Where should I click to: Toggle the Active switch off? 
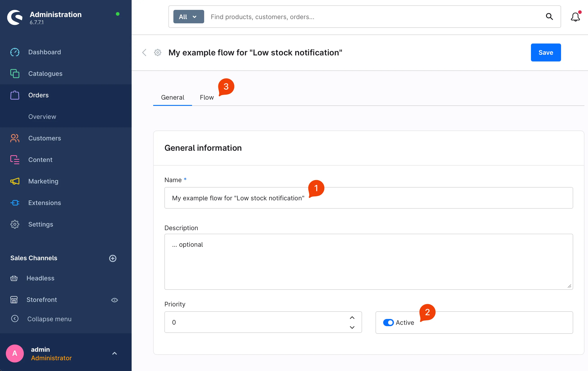[388, 323]
